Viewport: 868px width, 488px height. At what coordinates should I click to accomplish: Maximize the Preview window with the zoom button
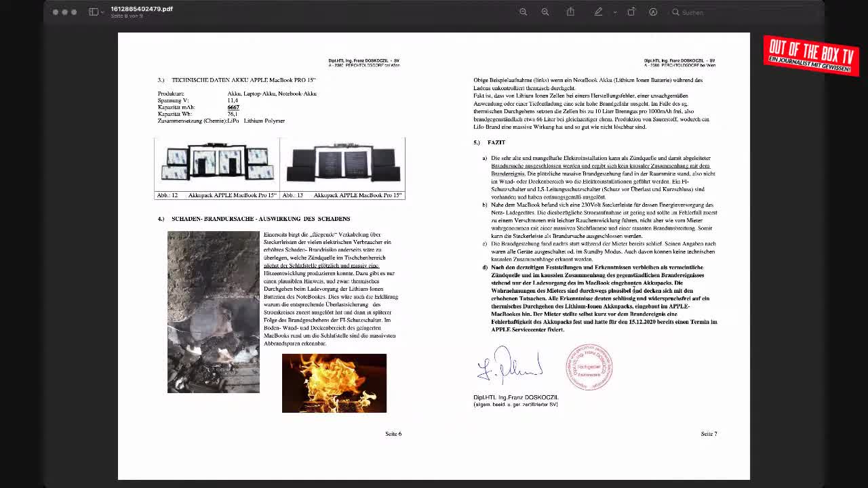tap(75, 12)
